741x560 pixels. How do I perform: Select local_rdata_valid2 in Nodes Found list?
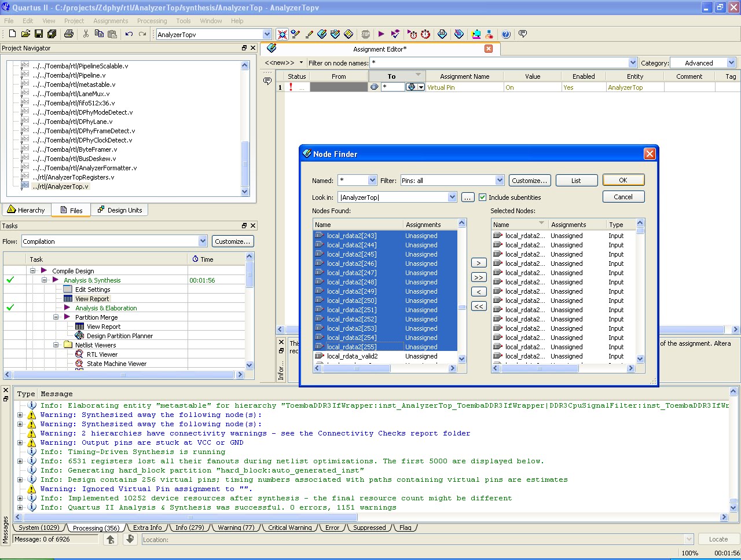(352, 356)
